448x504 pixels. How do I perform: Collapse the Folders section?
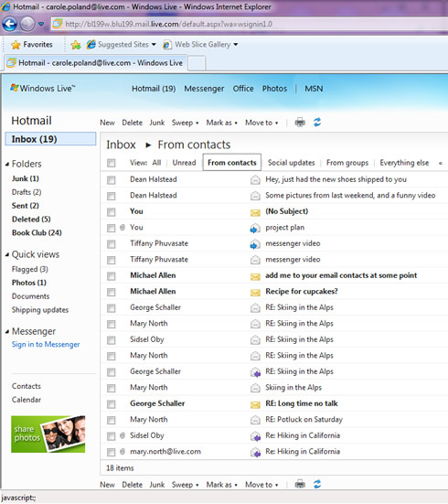(x=7, y=165)
